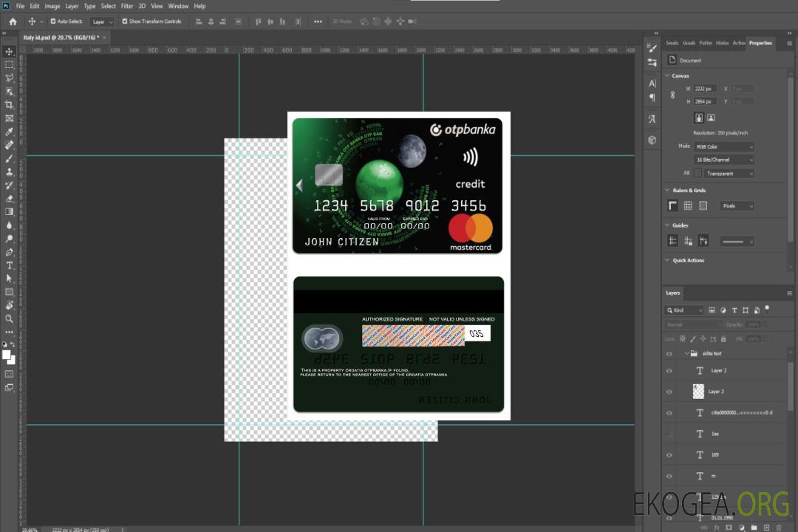This screenshot has height=532, width=798.
Task: Click the layer style fx icon
Action: [717, 528]
